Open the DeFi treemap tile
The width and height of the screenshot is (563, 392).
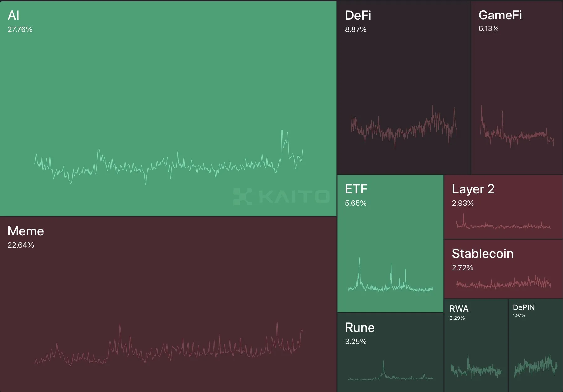click(404, 88)
